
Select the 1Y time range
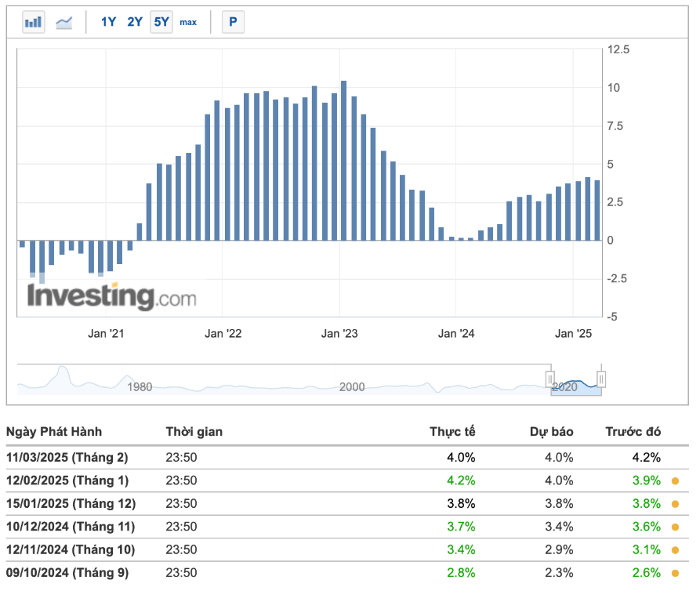(x=108, y=22)
